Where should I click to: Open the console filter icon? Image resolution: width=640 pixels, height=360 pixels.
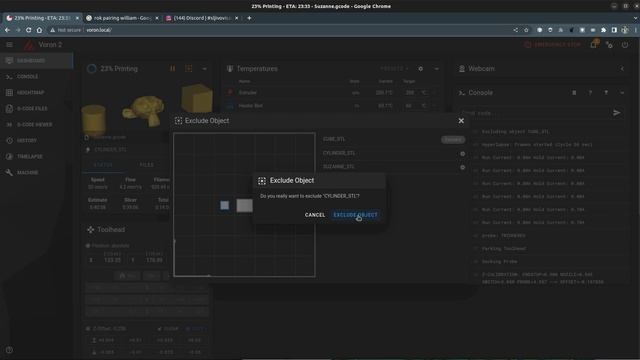[606, 93]
